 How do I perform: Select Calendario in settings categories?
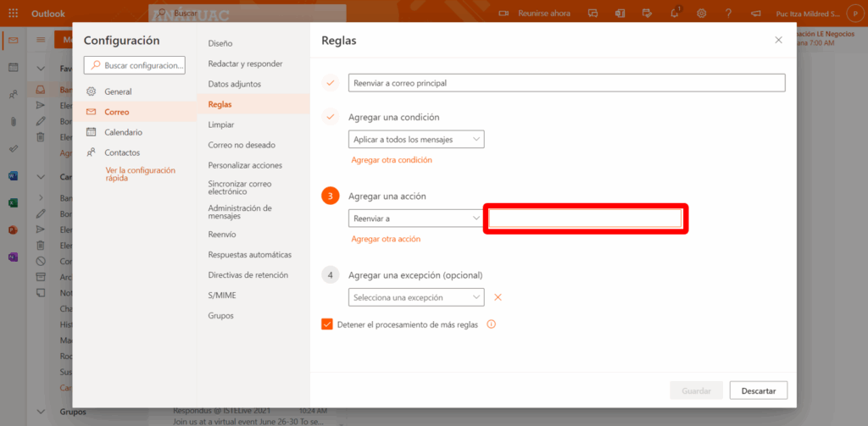coord(123,132)
